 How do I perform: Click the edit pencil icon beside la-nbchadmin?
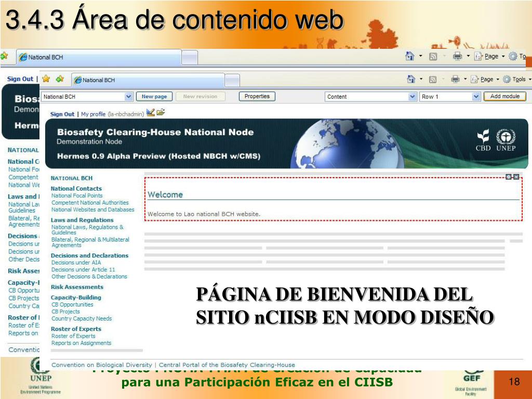click(150, 112)
